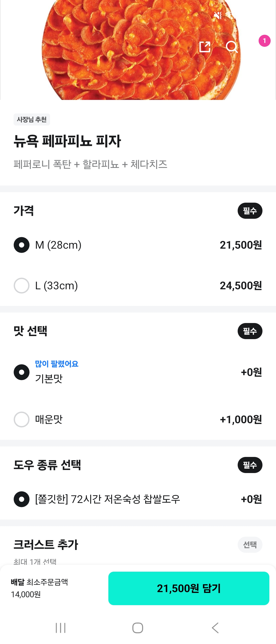Add to cart with 21,500원 담기
Image resolution: width=276 pixels, height=644 pixels.
(x=189, y=588)
